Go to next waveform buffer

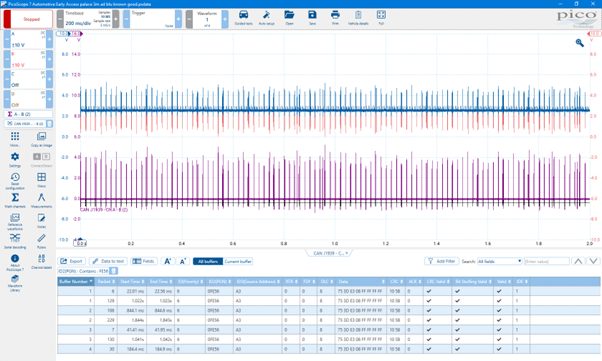(225, 19)
